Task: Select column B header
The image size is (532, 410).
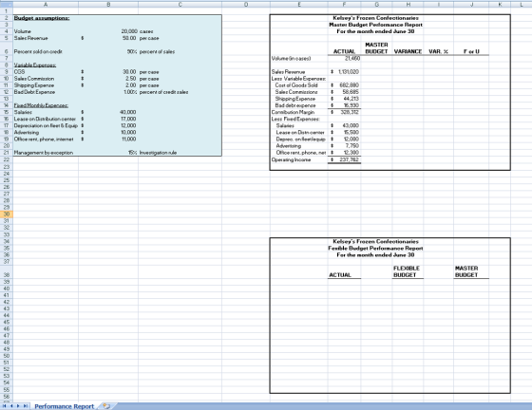Action: tap(108, 4)
